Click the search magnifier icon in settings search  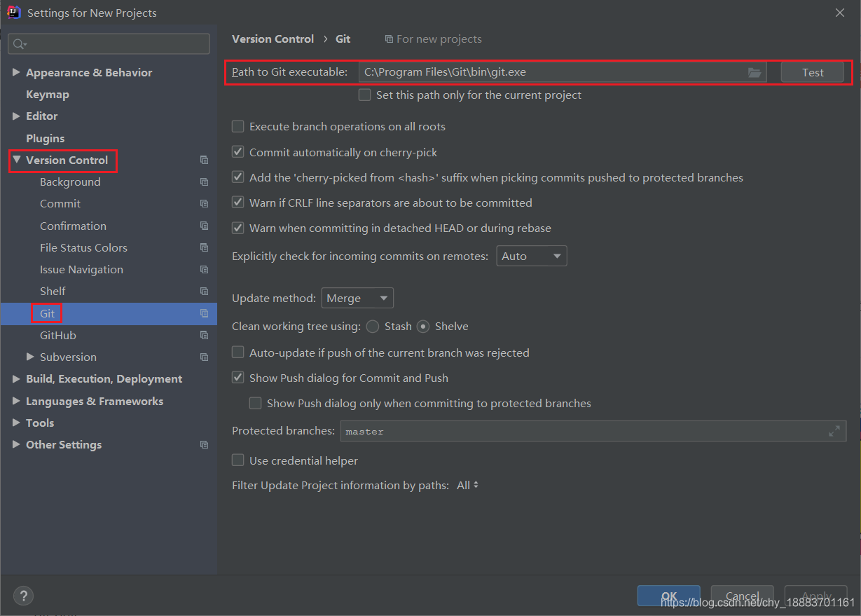[x=19, y=44]
